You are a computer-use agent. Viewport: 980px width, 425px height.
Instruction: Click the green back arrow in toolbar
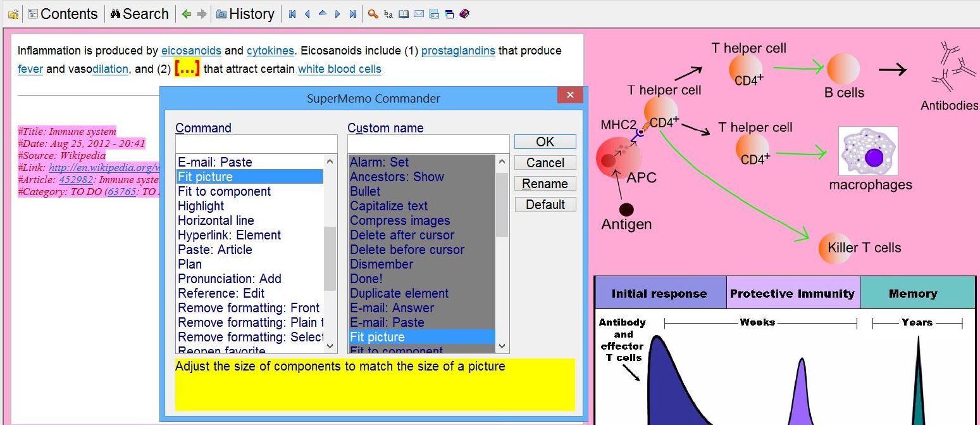point(186,14)
